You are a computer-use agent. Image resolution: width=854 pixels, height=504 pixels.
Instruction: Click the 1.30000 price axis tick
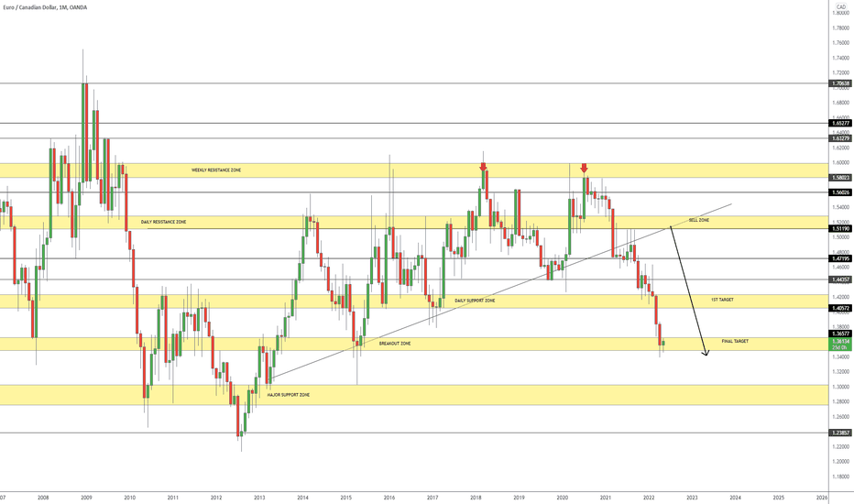click(841, 387)
